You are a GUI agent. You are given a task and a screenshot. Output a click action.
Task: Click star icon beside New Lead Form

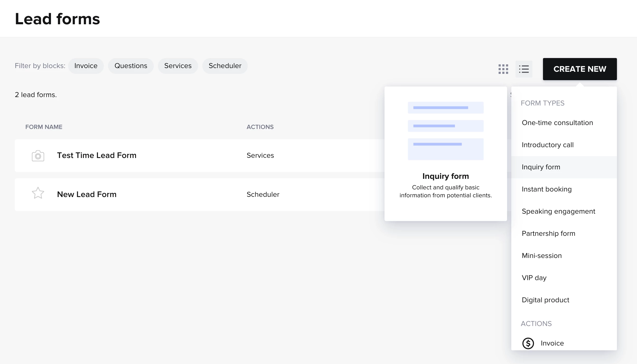click(38, 193)
